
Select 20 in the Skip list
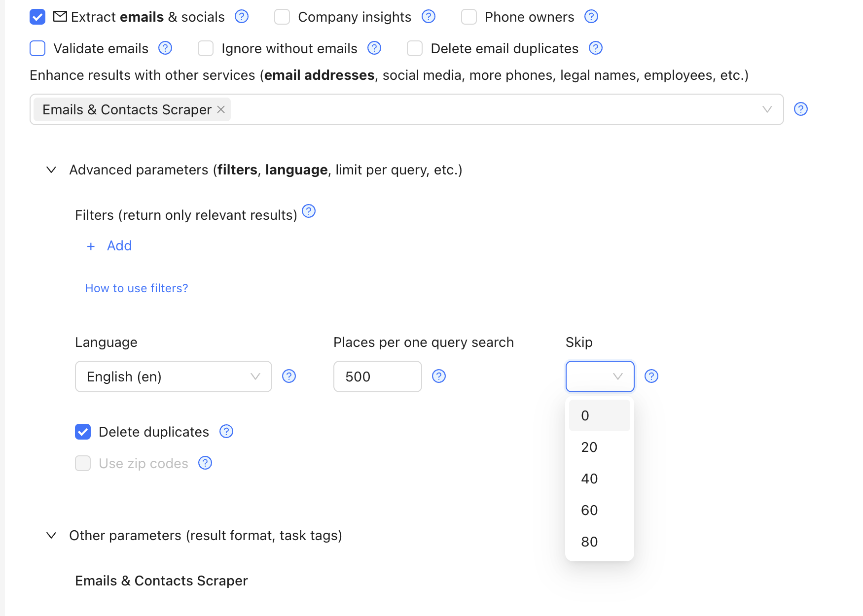(600, 447)
